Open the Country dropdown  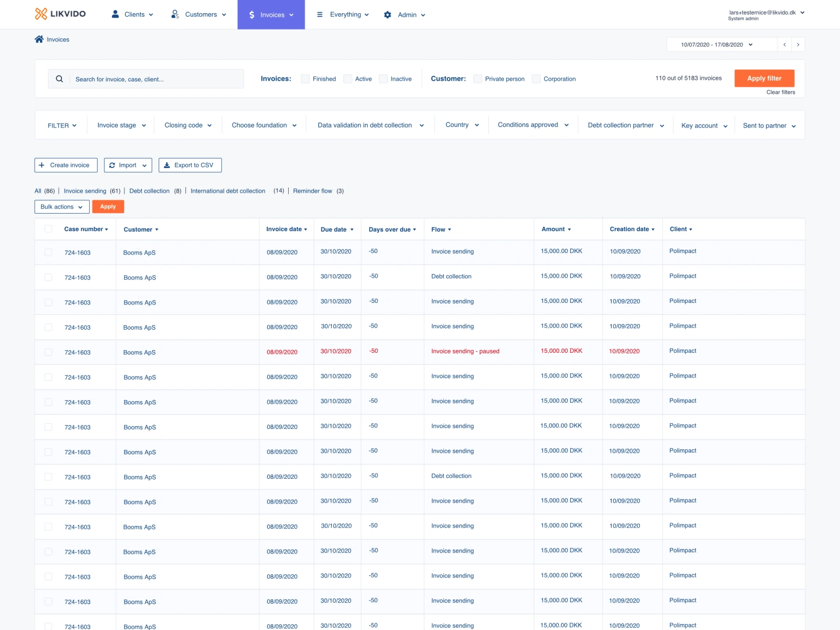click(x=462, y=125)
